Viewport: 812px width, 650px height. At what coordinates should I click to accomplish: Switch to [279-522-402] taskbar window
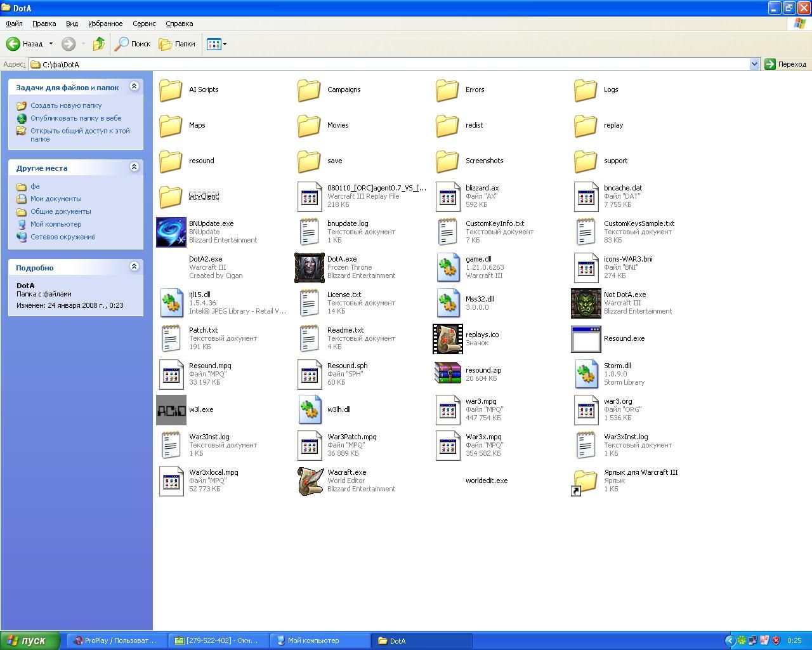coord(218,640)
